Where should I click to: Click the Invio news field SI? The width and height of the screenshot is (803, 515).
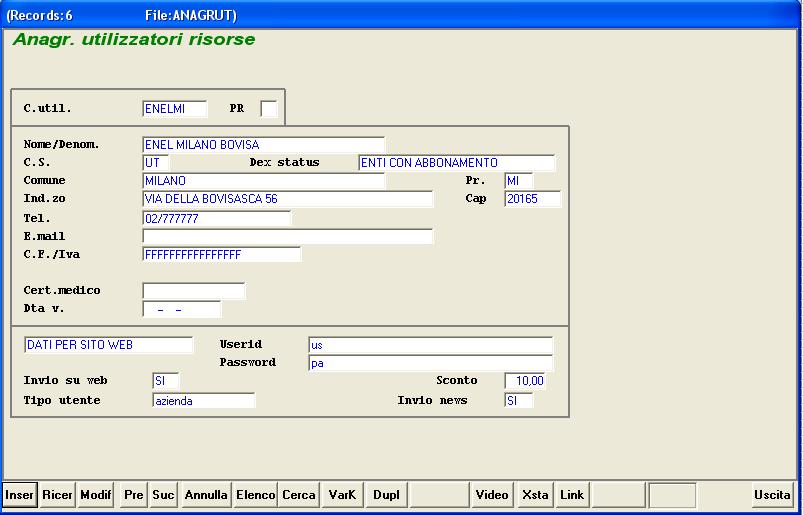coord(519,400)
